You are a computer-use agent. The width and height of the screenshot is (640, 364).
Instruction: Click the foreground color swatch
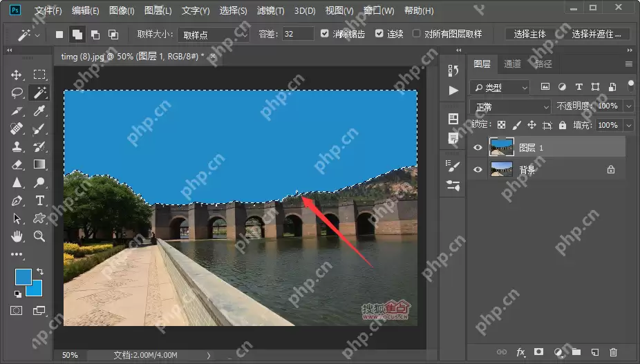click(22, 276)
